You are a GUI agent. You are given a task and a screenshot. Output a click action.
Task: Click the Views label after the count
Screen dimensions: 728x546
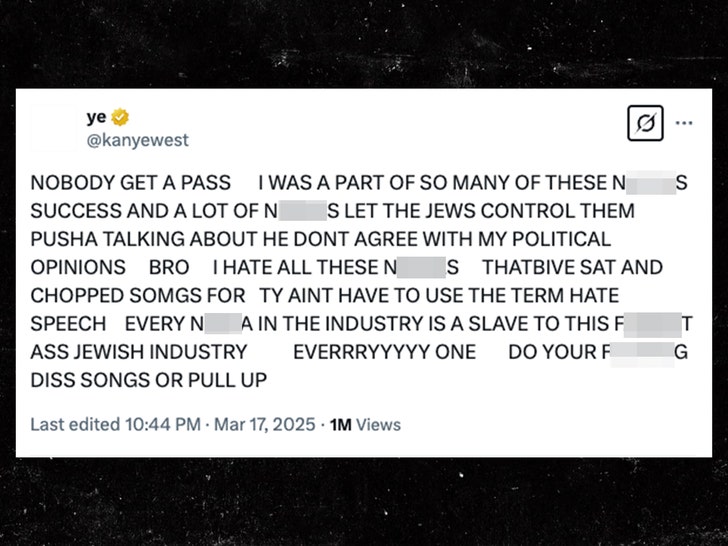[x=378, y=424]
